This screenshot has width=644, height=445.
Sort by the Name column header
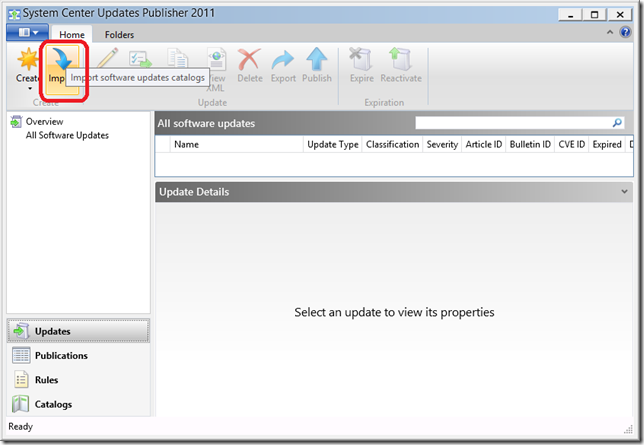click(236, 145)
